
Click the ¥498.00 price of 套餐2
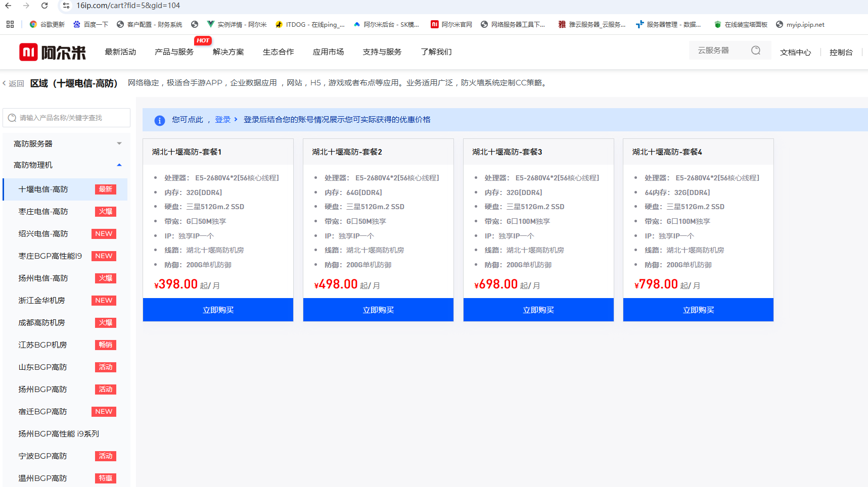[x=336, y=284]
